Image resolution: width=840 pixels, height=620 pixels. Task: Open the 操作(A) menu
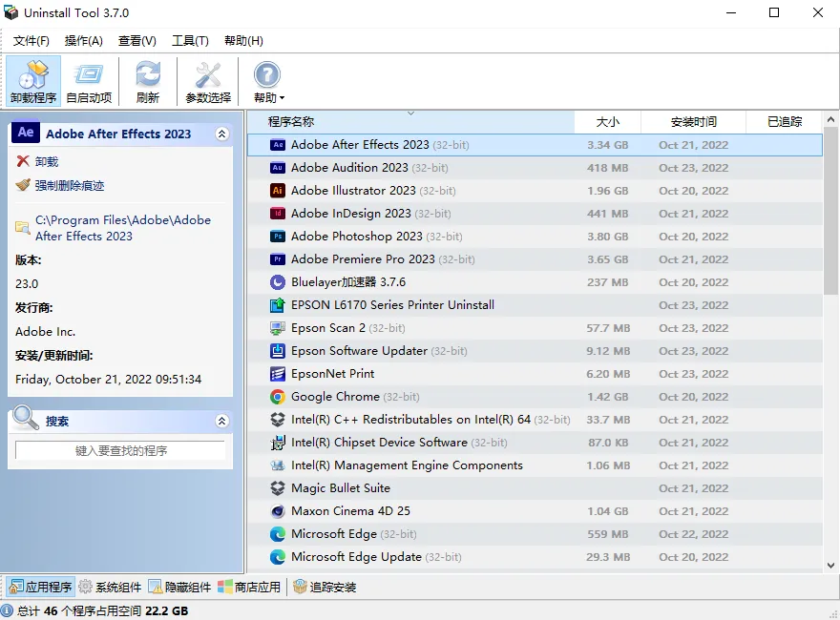coord(84,41)
